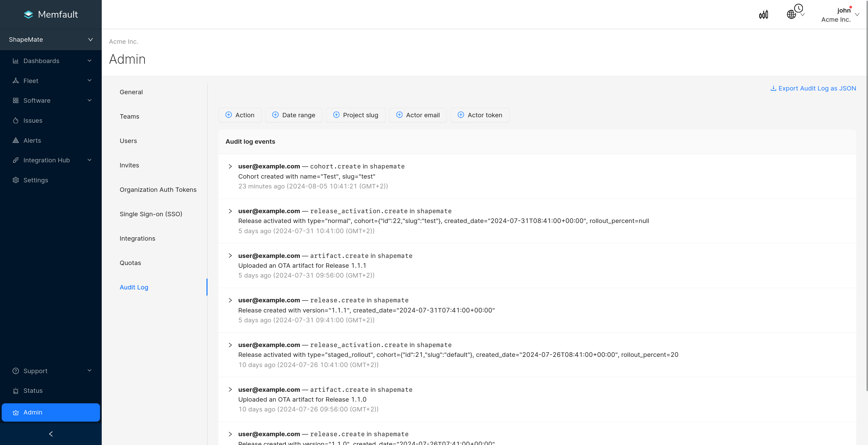
Task: Click the Alerts warning triangle icon
Action: 16,140
